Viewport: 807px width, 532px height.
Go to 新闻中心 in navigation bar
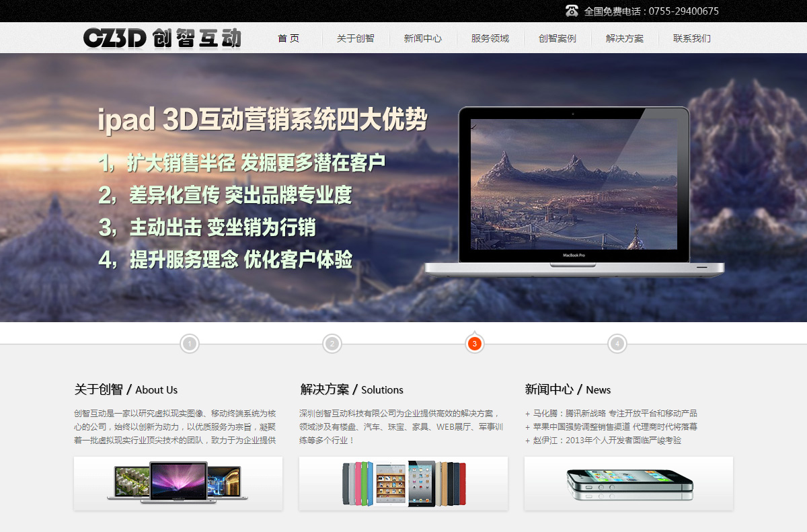423,39
